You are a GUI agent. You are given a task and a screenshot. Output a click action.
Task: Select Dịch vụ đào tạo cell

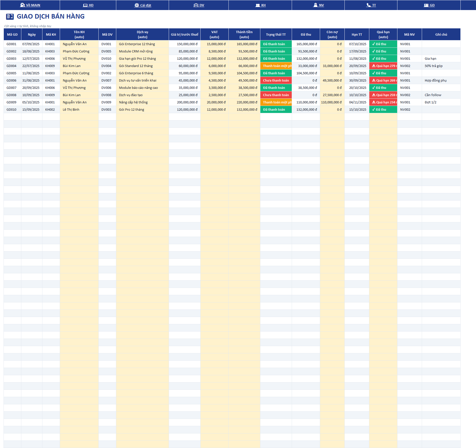pyautogui.click(x=143, y=95)
